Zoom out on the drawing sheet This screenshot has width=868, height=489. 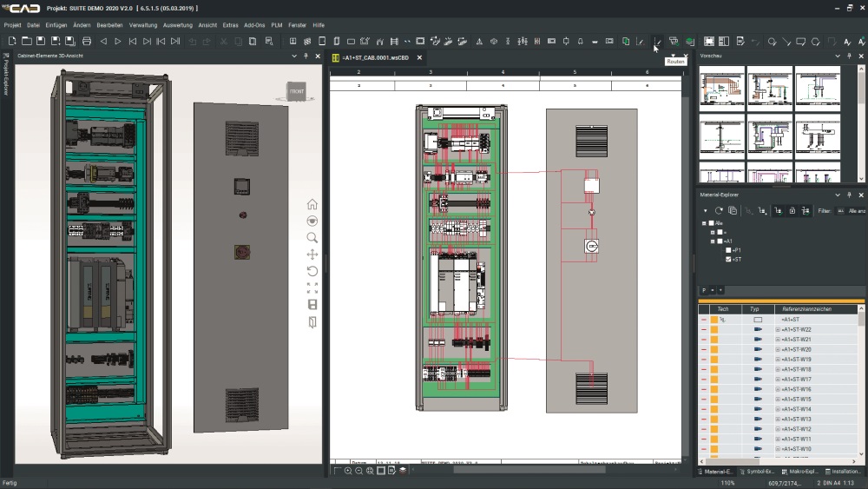(x=358, y=471)
